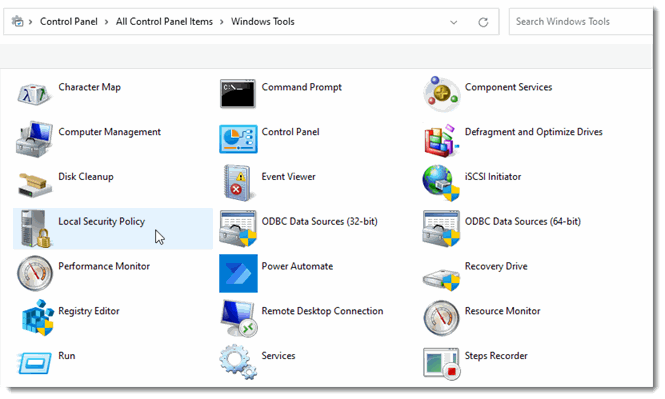This screenshot has height=399, width=665.
Task: Select the "iSCSI Initiator" label
Action: pos(493,177)
